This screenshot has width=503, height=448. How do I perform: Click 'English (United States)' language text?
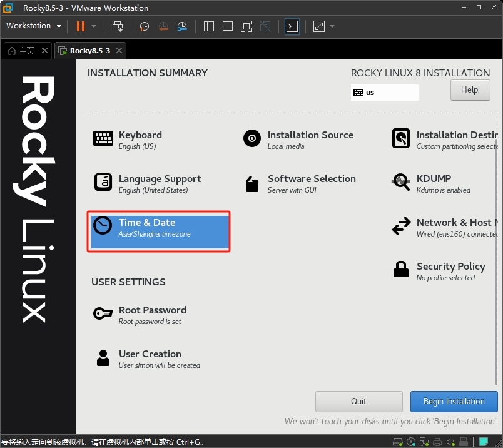[x=153, y=190]
